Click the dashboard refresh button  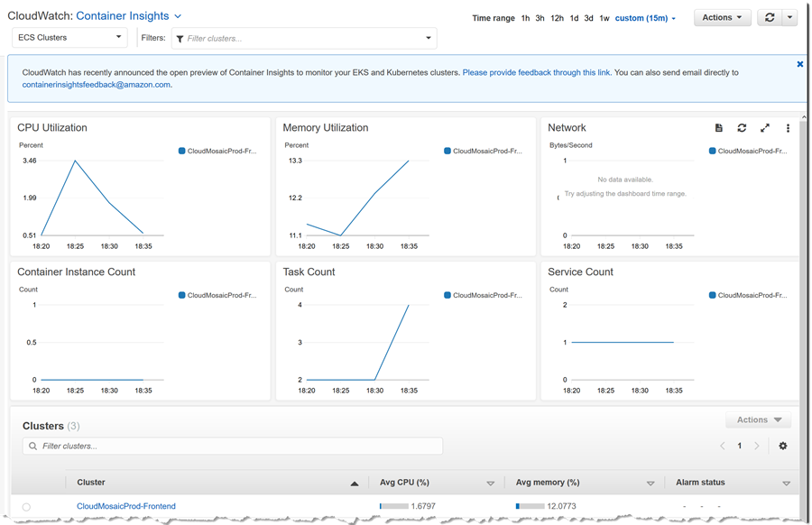tap(770, 18)
